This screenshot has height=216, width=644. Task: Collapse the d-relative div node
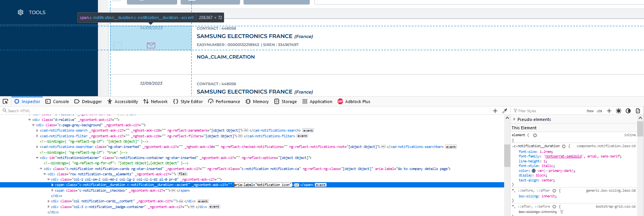click(x=30, y=120)
